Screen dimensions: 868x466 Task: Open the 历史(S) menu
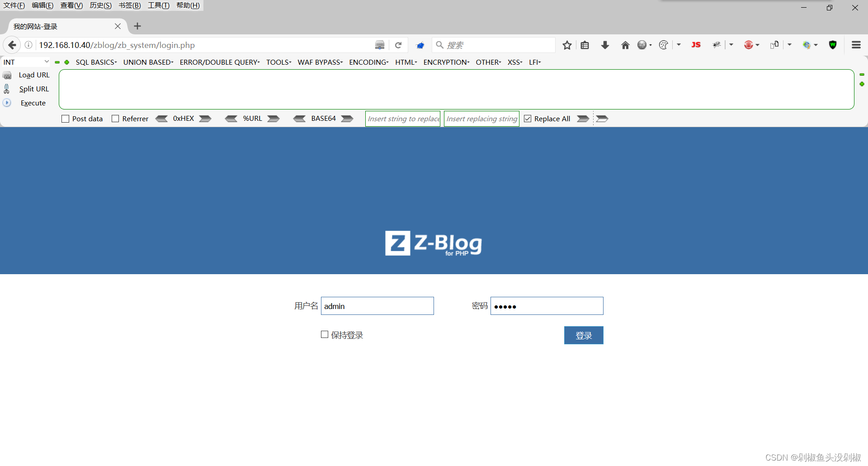[100, 5]
